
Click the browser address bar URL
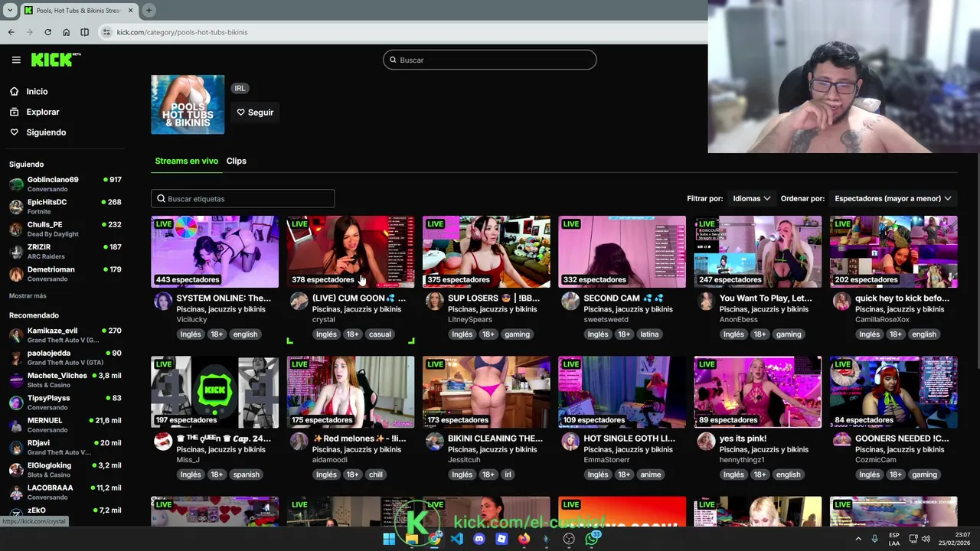[x=182, y=32]
